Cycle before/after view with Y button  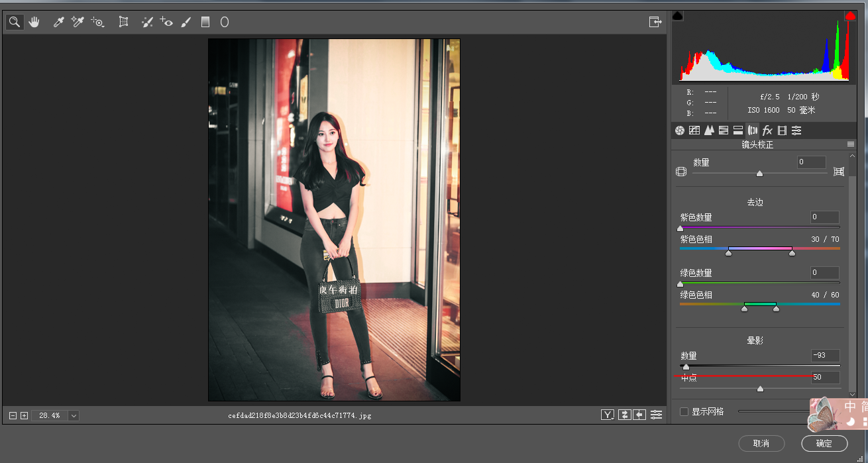click(x=608, y=415)
